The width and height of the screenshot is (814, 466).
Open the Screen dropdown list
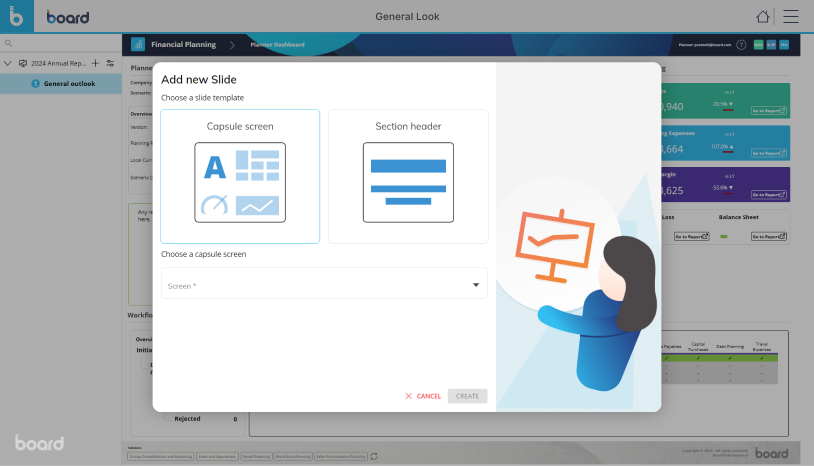point(324,285)
